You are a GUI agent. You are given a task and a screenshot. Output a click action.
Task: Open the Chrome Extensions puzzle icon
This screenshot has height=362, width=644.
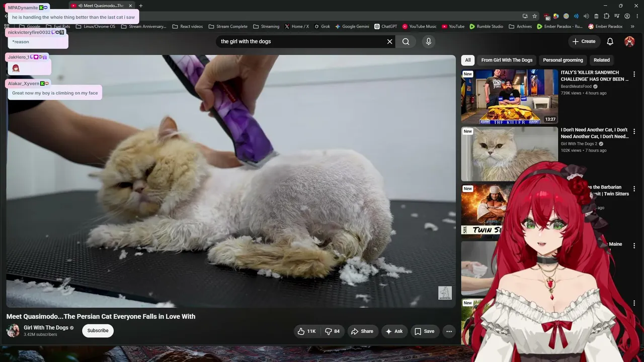click(606, 16)
